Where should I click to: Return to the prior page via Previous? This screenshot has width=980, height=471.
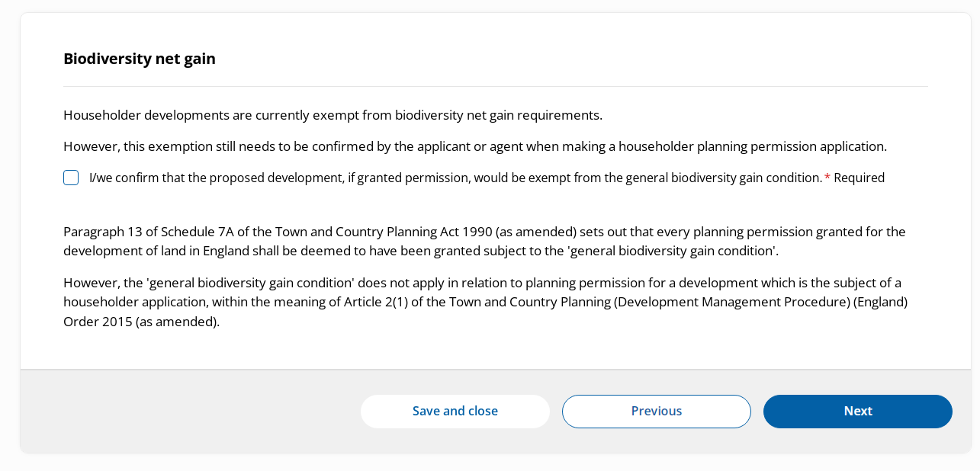(x=656, y=411)
